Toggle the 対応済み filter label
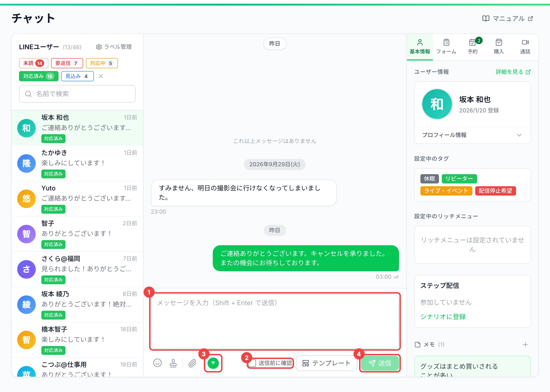550x392 pixels. tap(39, 76)
